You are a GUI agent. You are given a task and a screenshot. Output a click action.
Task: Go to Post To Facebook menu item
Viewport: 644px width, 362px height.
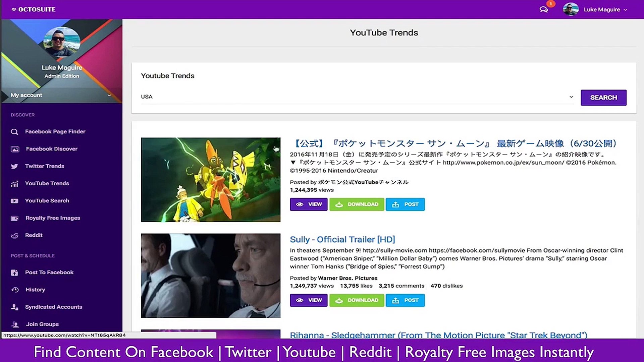pos(49,273)
